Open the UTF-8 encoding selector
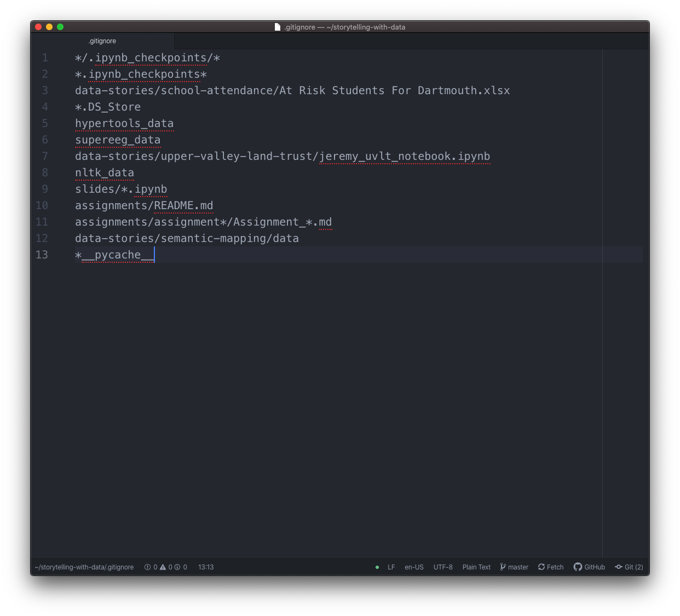Image resolution: width=680 pixels, height=616 pixels. (x=443, y=567)
